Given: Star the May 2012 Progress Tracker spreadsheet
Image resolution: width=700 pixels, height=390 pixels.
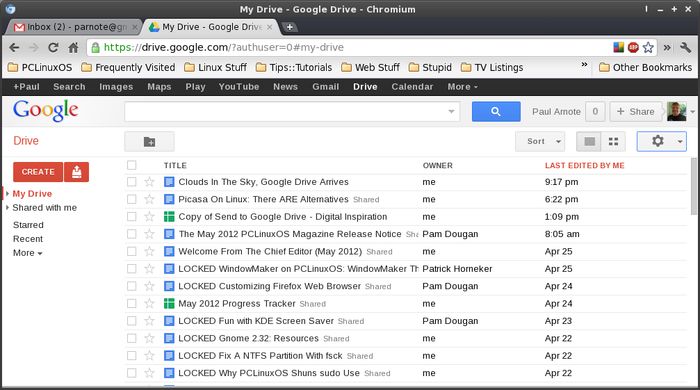Looking at the screenshot, I should coord(149,304).
